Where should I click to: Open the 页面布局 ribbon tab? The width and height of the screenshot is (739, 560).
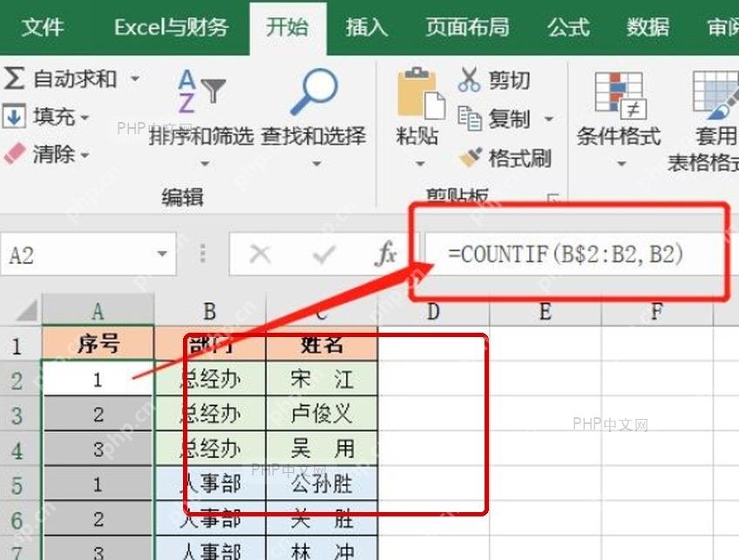tap(467, 27)
